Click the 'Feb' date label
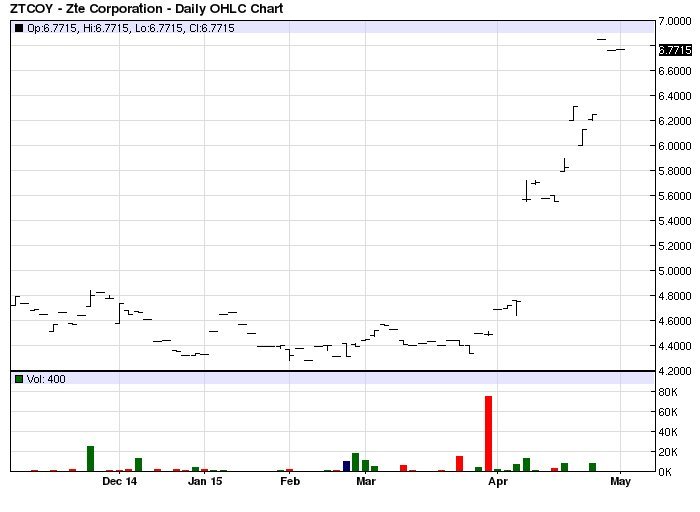 click(x=290, y=481)
